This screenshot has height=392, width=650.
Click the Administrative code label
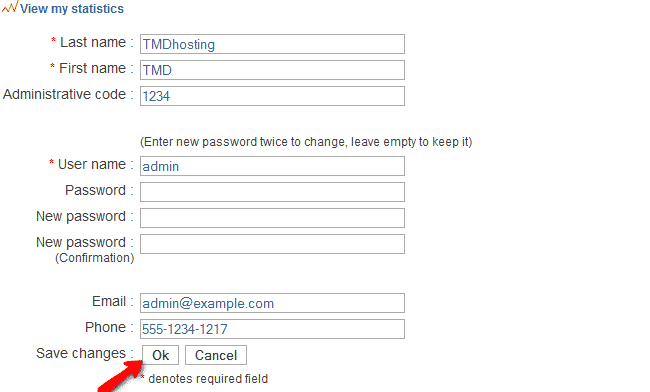coord(64,94)
